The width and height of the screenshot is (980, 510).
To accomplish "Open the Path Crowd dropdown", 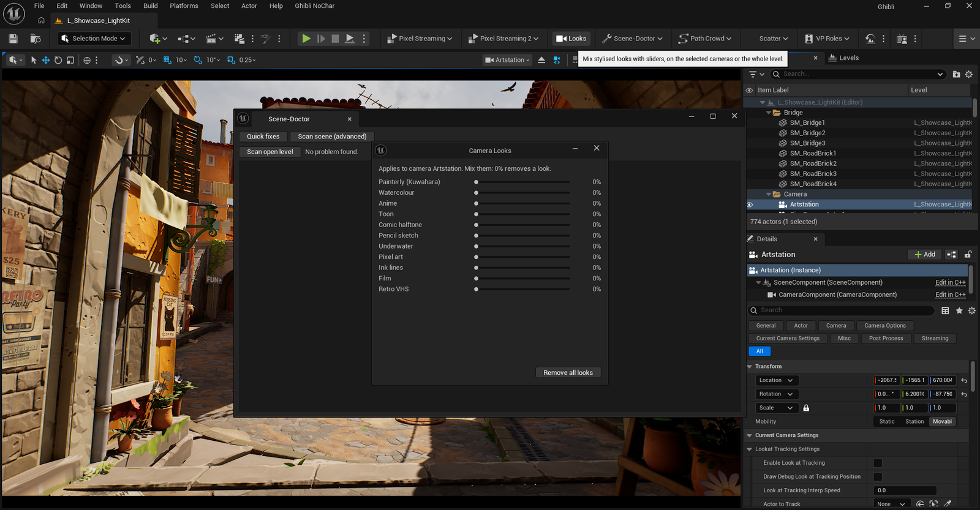I will (x=705, y=39).
